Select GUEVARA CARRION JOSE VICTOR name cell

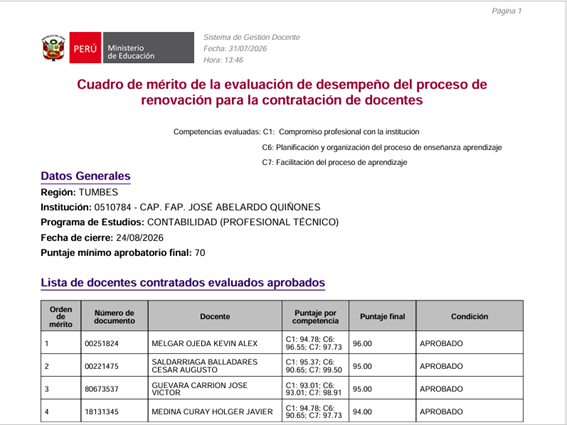tap(215, 388)
